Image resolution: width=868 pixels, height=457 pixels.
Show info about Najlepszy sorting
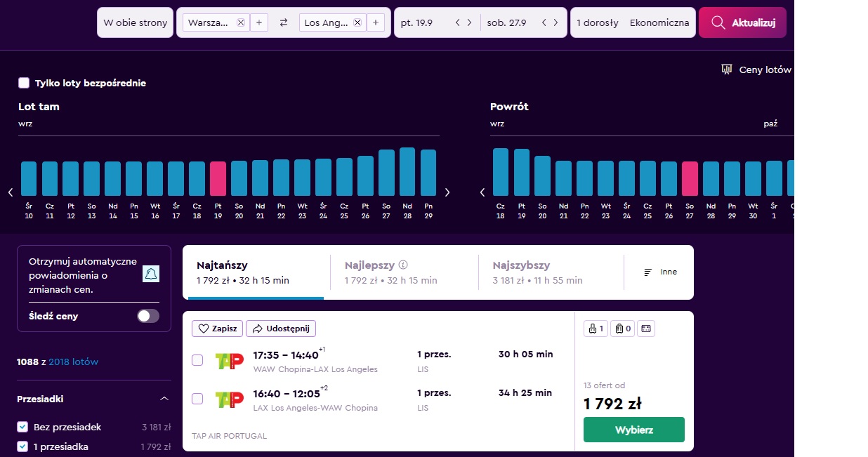[403, 265]
